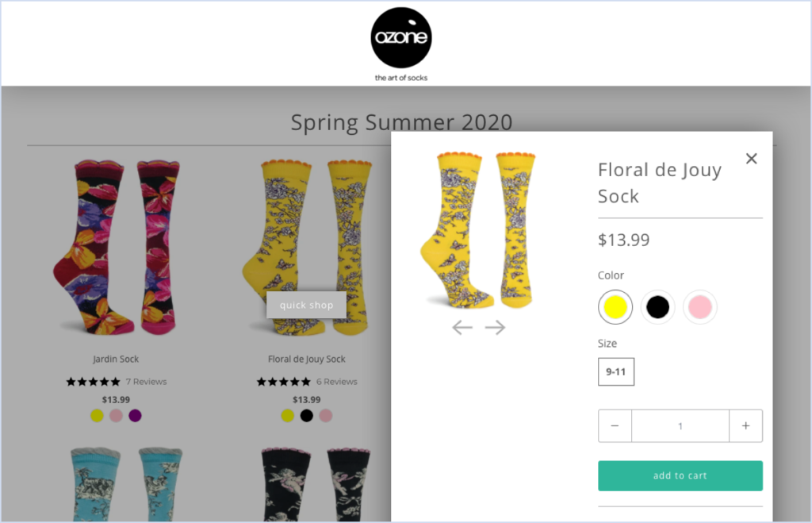Viewport: 812px width, 523px height.
Task: Close the Floral de Jouy quick shop modal
Action: 751,158
